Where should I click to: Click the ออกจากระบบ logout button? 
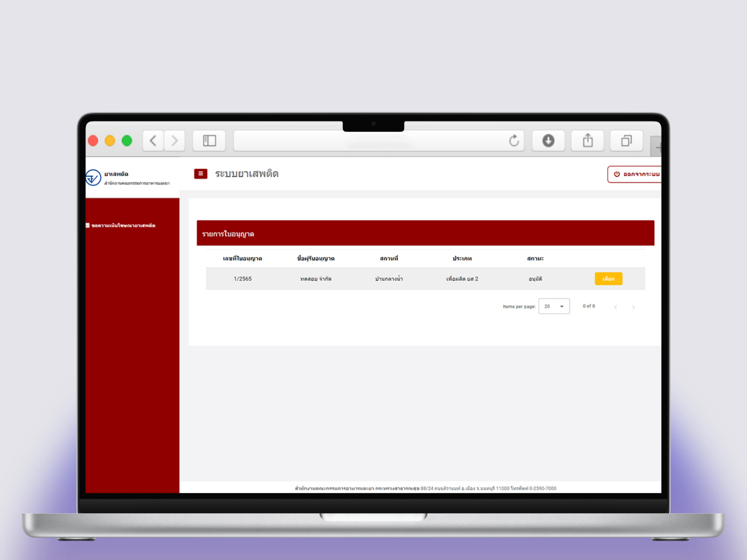point(636,174)
